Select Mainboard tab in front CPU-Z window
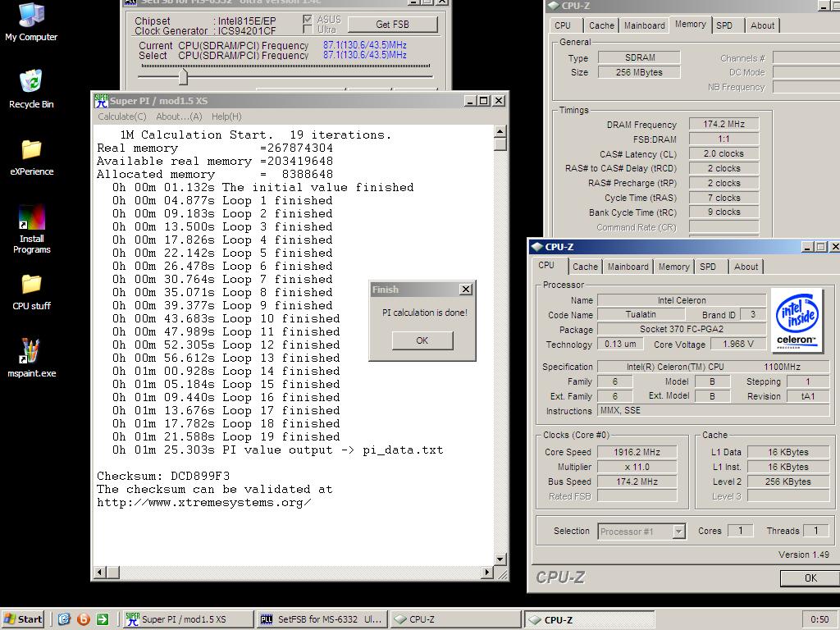840x630 pixels. click(x=628, y=267)
